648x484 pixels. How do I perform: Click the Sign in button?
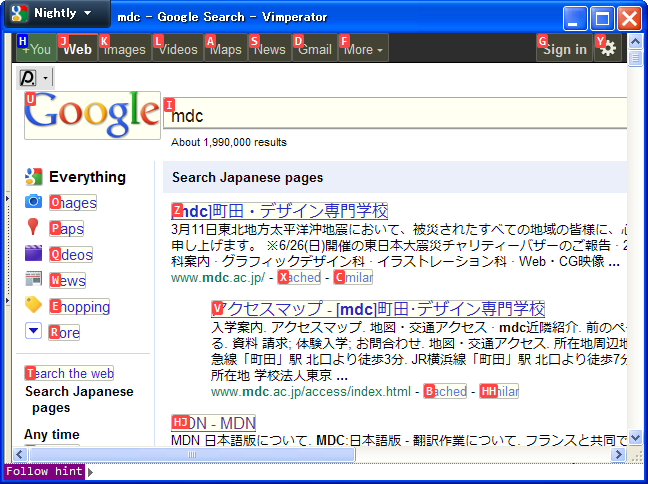564,49
